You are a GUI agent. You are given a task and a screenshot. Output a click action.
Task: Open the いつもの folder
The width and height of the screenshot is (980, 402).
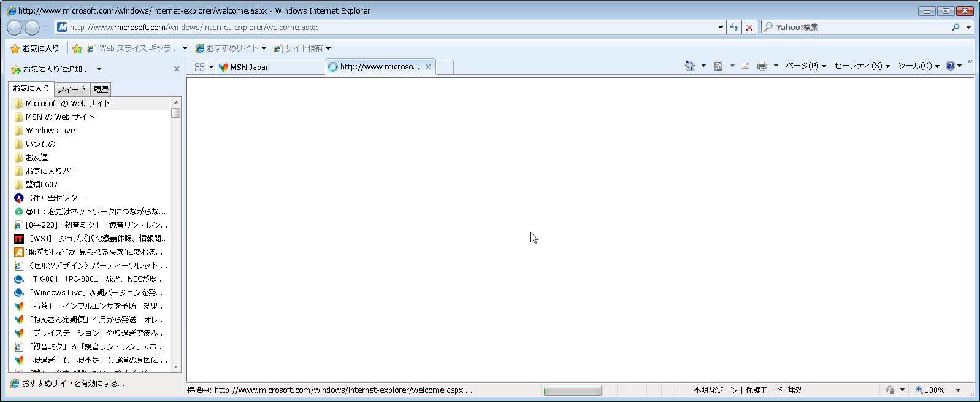click(x=90, y=144)
